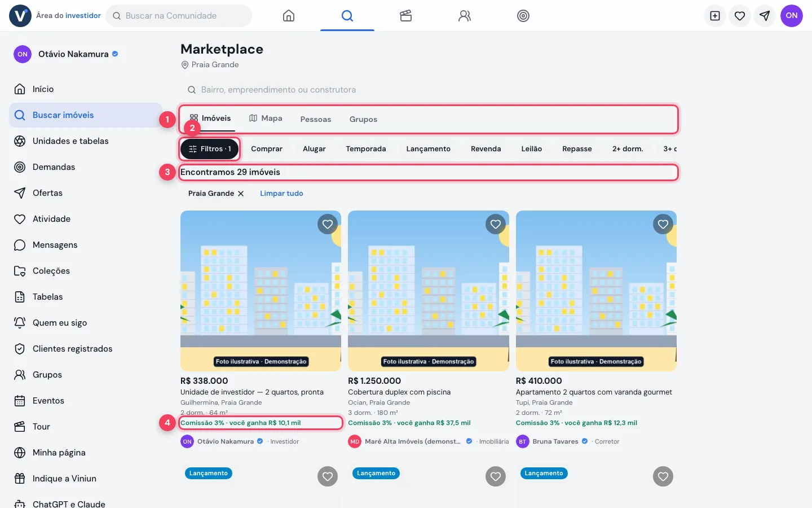The height and width of the screenshot is (508, 812).
Task: Open the clapperboard video icon in top bar
Action: (x=406, y=16)
